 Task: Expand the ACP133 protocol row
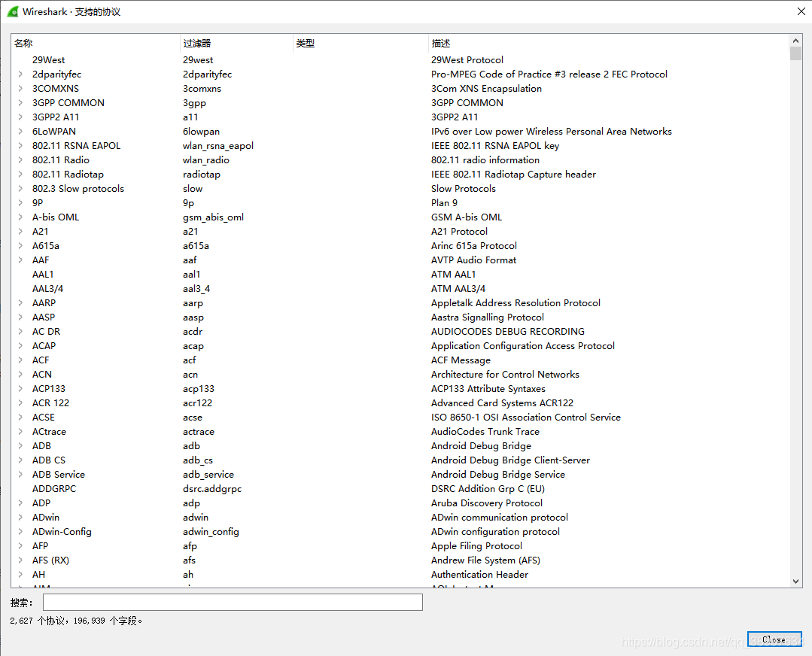click(21, 388)
